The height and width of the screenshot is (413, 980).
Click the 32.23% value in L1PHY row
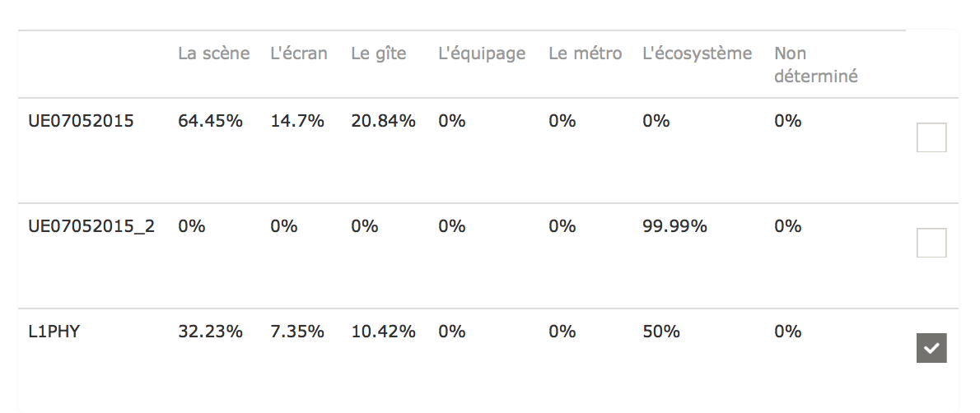[x=210, y=332]
